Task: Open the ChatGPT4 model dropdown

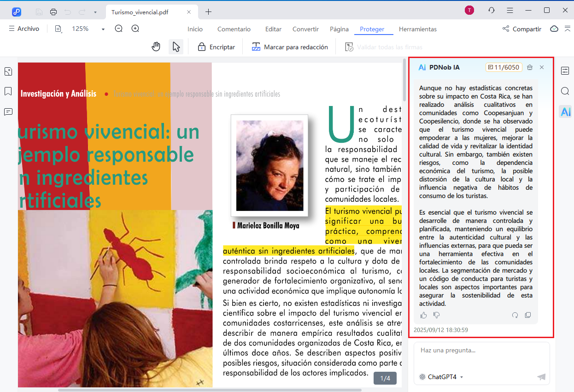Action: pos(441,377)
